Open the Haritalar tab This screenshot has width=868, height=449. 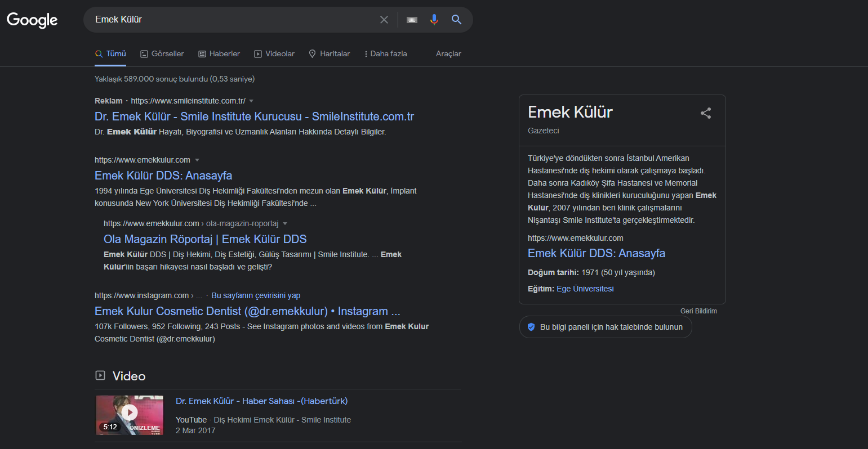coord(330,54)
